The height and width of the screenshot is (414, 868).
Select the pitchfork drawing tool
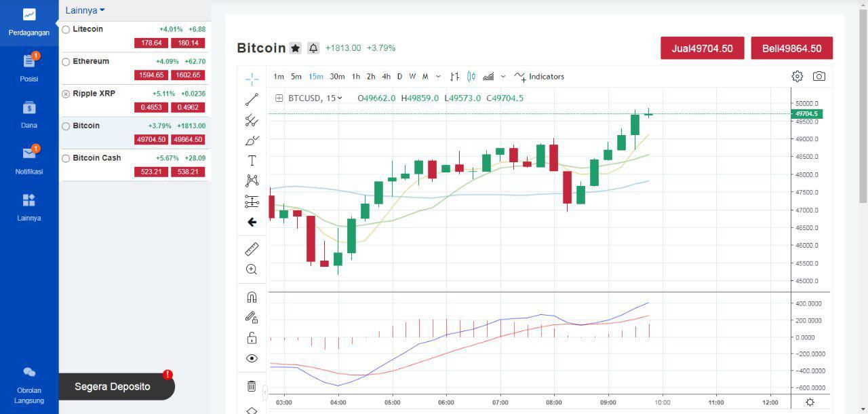point(252,120)
